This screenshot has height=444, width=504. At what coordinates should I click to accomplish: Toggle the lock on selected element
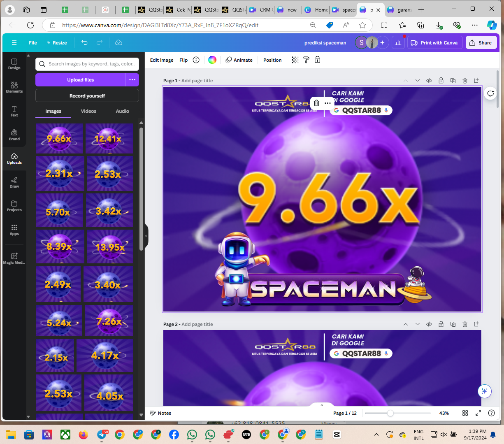point(317,60)
